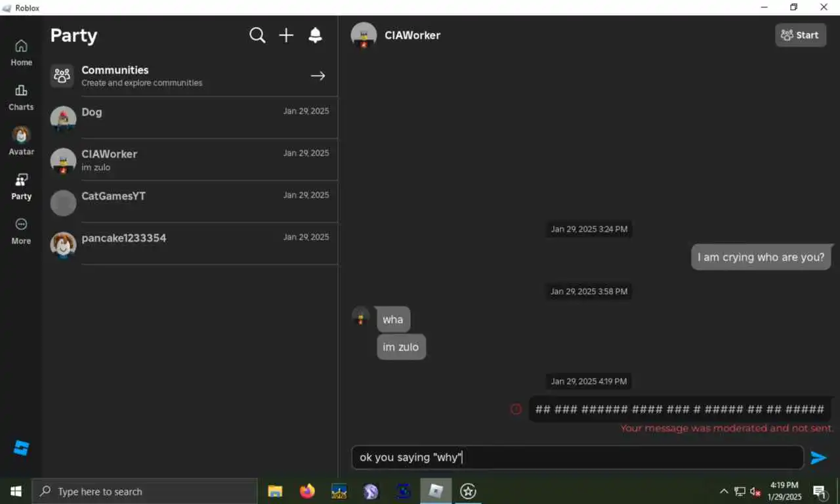Open the Windows Start menu

16,491
